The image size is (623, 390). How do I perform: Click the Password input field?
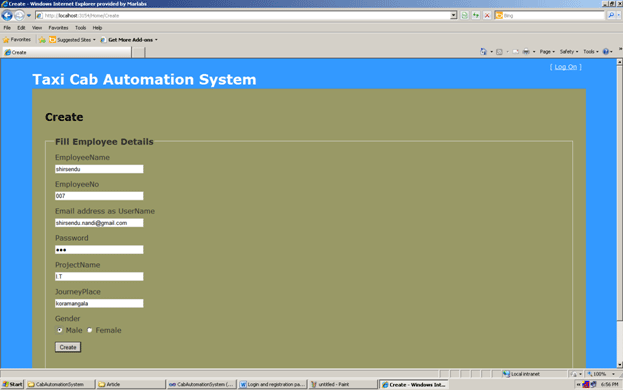(x=99, y=250)
